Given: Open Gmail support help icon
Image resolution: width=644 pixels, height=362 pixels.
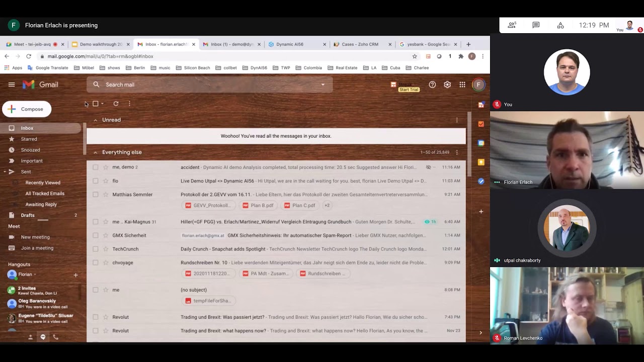Looking at the screenshot, I should tap(432, 84).
